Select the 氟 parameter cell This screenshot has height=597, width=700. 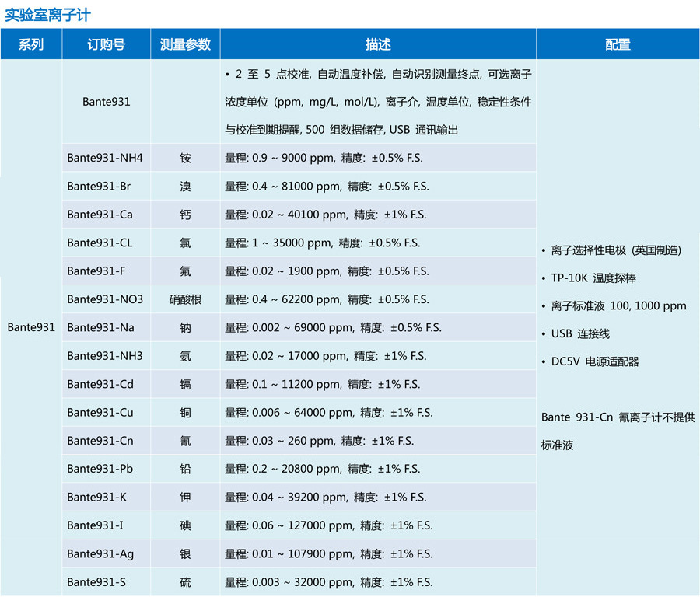185,271
